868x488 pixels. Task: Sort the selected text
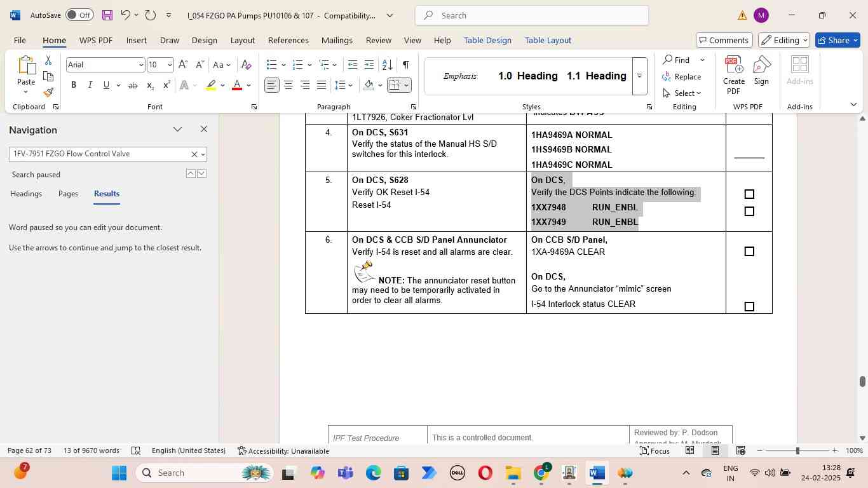[x=387, y=65]
